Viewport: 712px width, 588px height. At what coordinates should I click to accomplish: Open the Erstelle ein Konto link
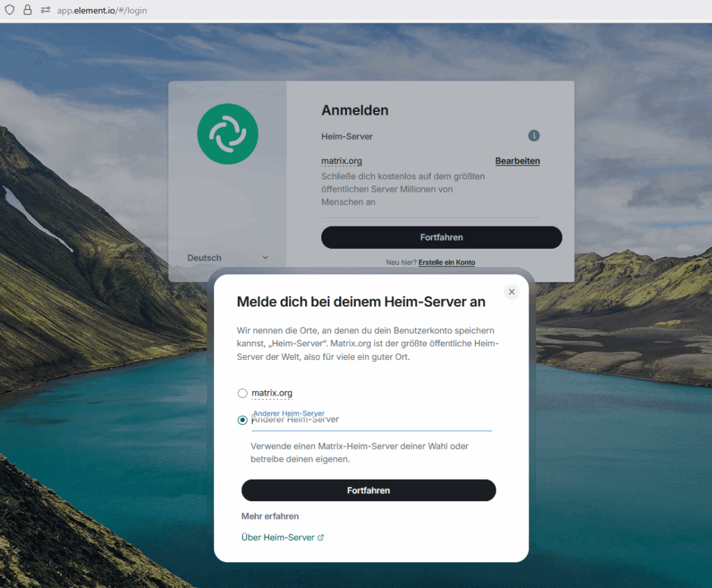tap(446, 263)
